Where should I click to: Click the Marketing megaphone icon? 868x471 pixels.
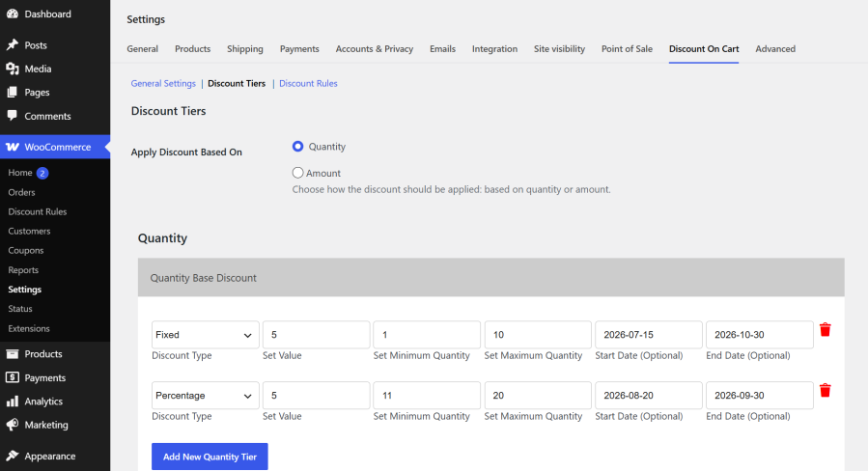coord(13,425)
